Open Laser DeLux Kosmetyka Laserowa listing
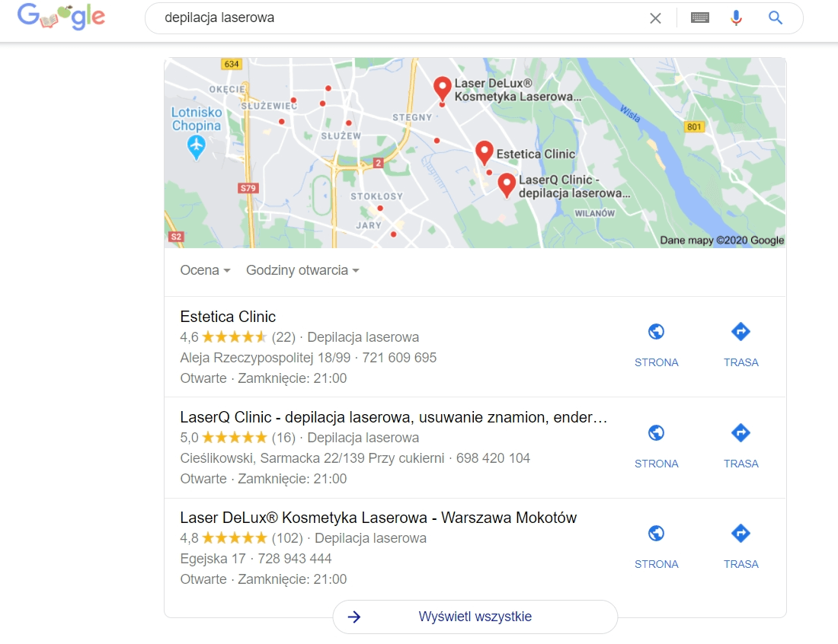The height and width of the screenshot is (644, 838). pos(379,518)
